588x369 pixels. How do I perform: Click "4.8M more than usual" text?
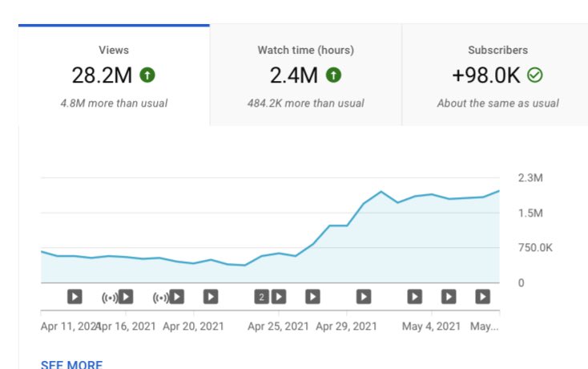[x=113, y=103]
